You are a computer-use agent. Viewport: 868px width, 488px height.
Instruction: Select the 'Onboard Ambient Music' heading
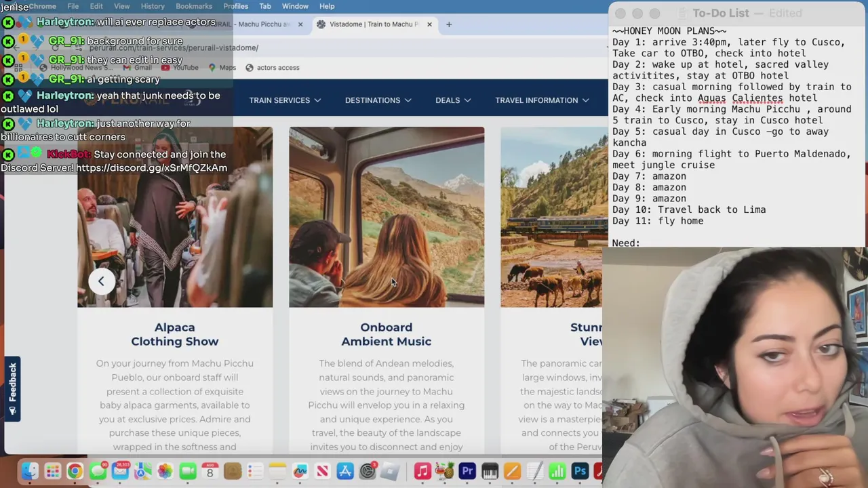click(x=387, y=334)
